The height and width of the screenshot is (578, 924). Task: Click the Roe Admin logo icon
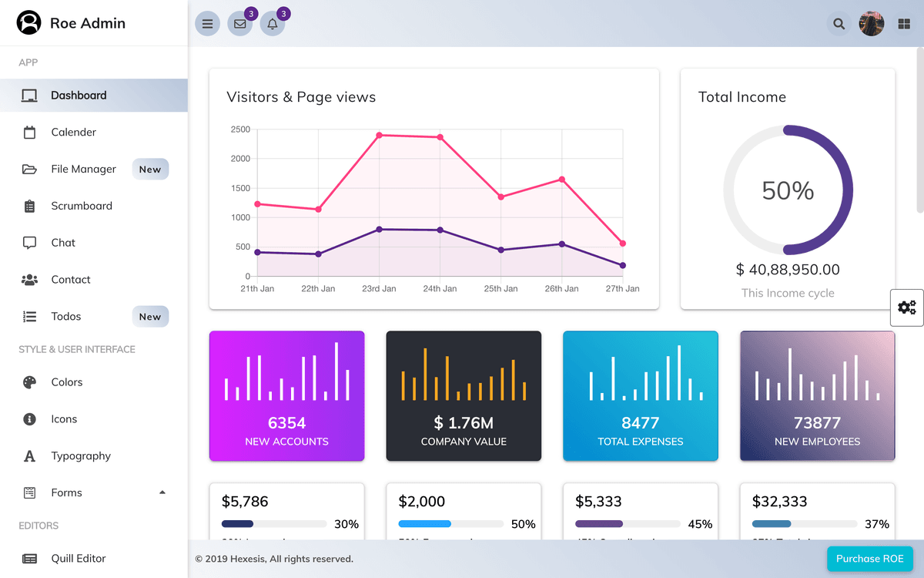click(x=29, y=23)
